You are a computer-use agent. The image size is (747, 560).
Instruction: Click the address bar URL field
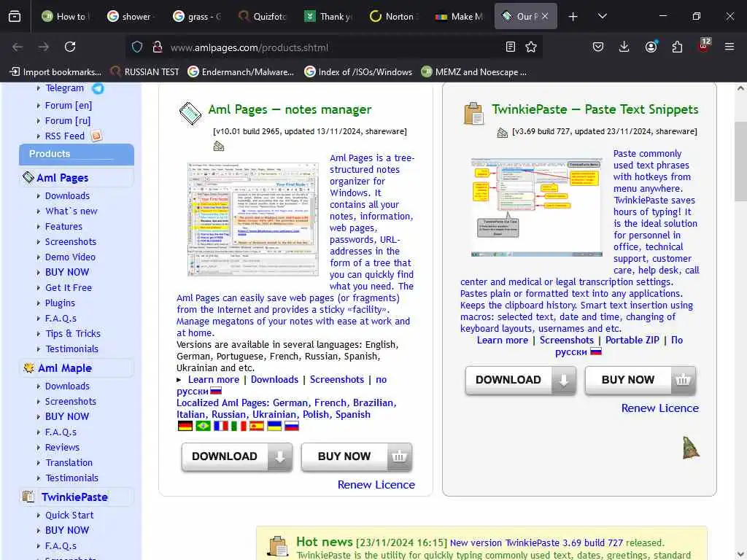(x=333, y=47)
